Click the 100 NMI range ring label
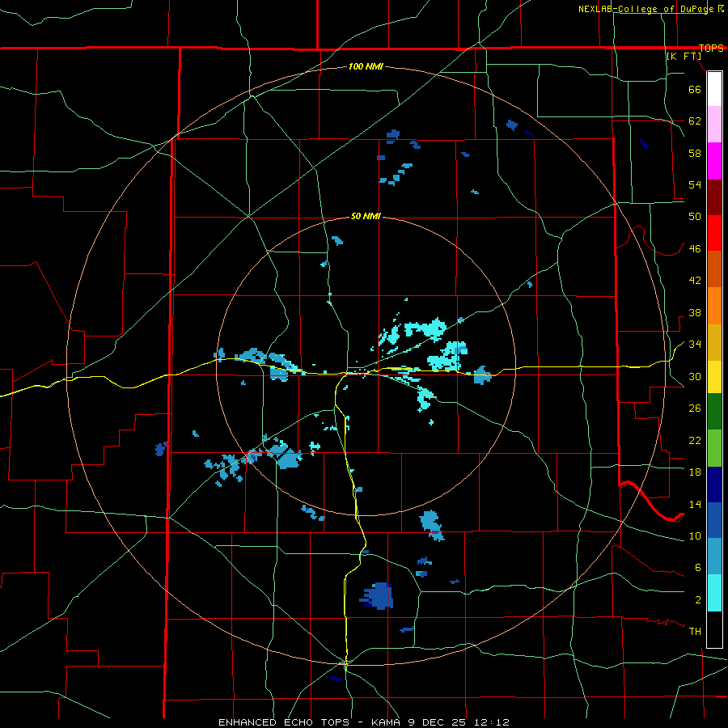 click(366, 66)
